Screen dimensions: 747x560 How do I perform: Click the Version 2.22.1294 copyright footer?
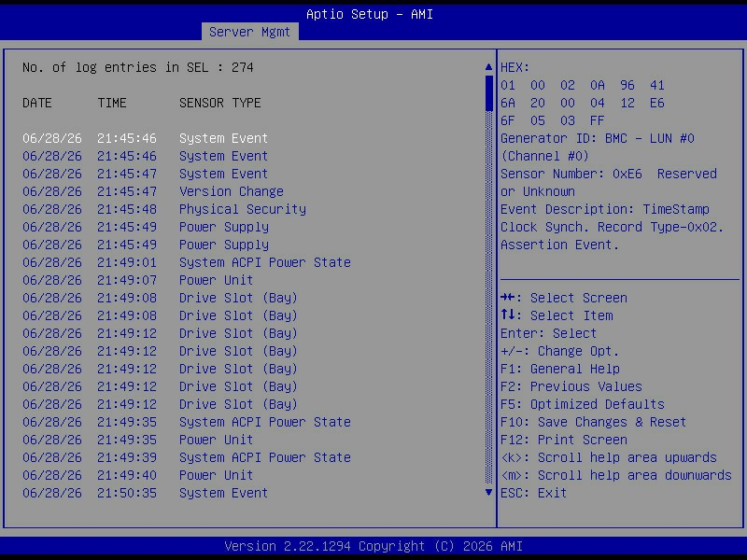pos(373,546)
